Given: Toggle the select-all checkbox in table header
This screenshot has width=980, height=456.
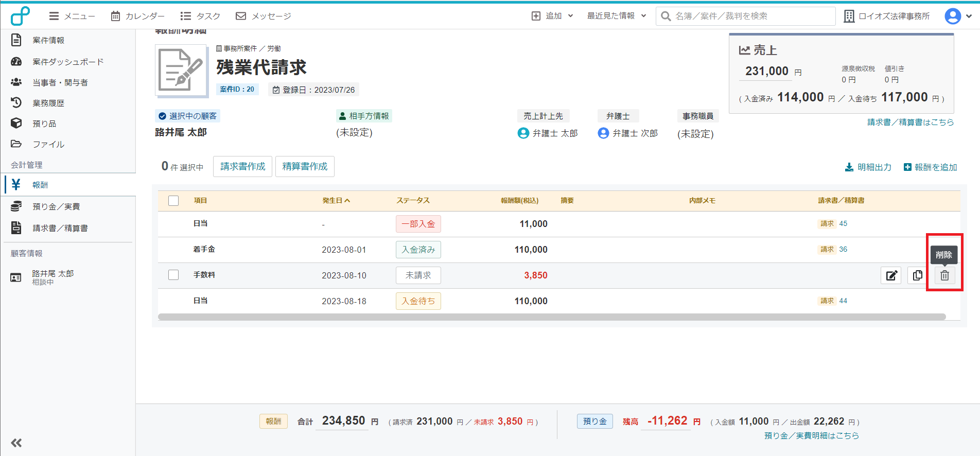Looking at the screenshot, I should (x=173, y=201).
